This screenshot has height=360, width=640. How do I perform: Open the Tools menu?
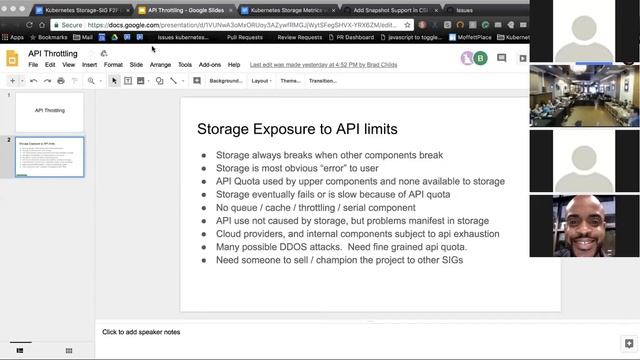pos(184,64)
